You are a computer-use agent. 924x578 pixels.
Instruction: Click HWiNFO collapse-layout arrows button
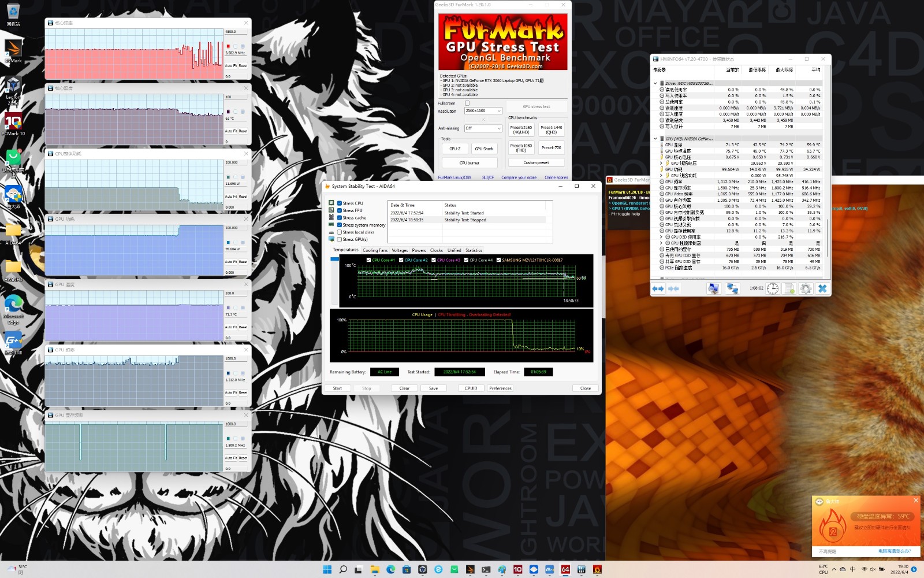[673, 288]
